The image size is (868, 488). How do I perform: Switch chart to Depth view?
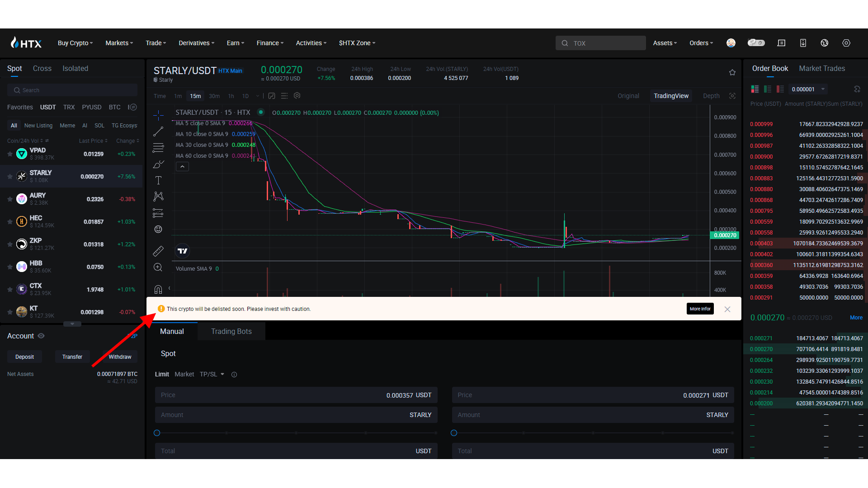[711, 96]
